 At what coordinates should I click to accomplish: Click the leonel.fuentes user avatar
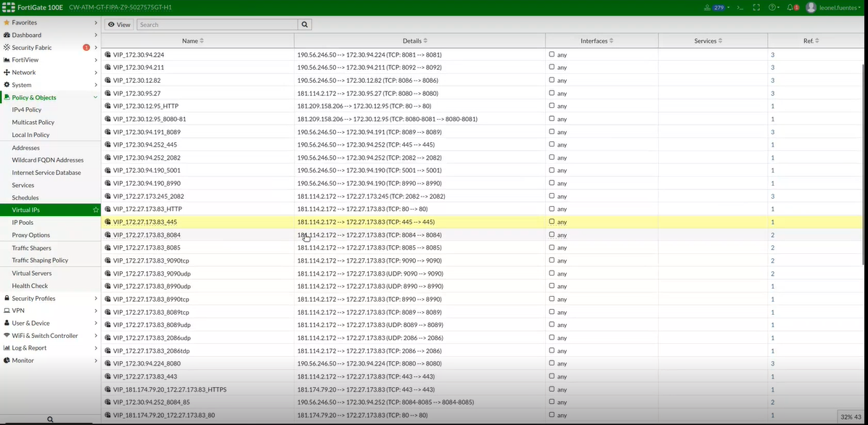click(811, 7)
